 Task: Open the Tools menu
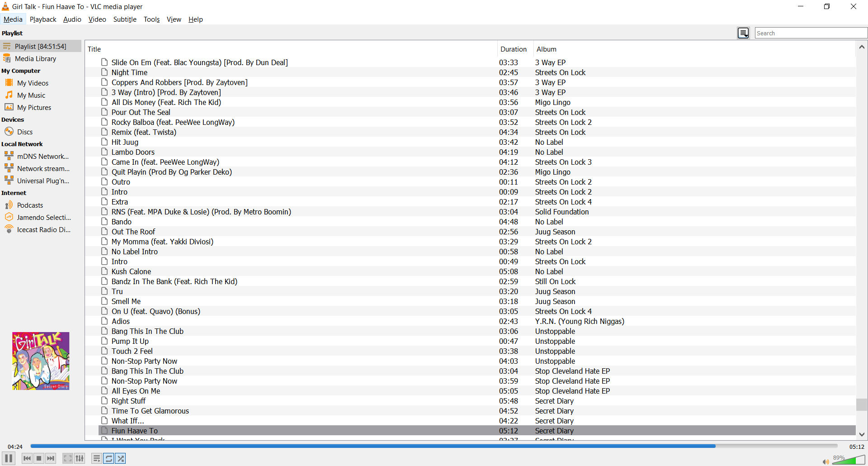[x=152, y=19]
